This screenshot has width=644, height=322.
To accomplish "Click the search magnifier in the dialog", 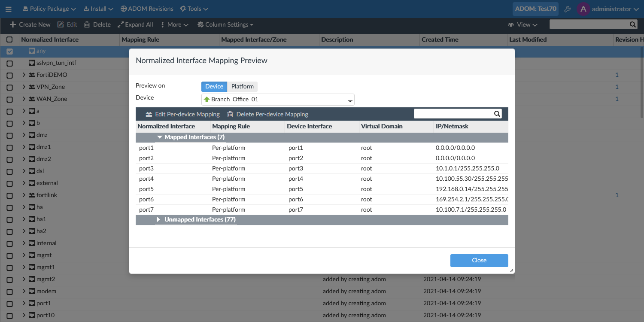I will pyautogui.click(x=497, y=113).
